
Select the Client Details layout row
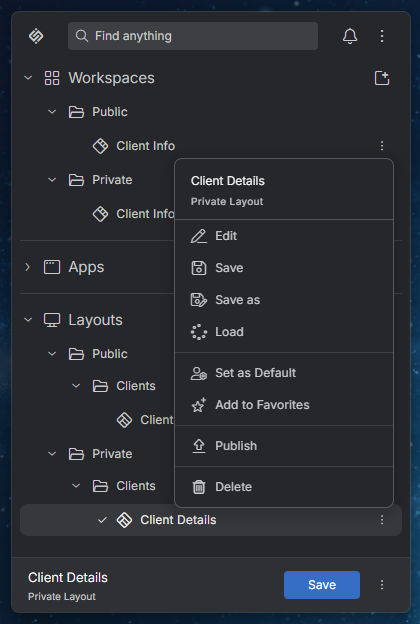[x=211, y=520]
